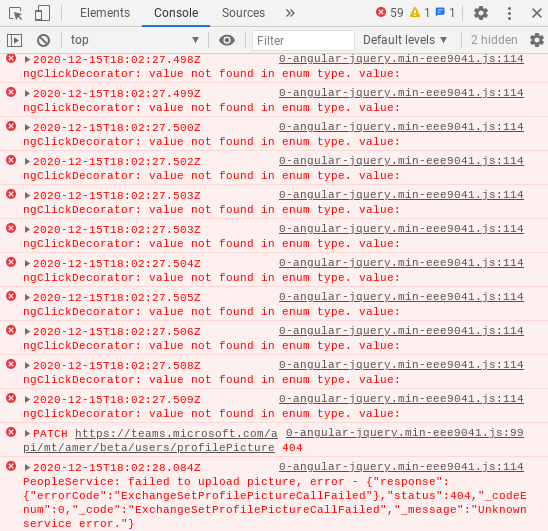Click error icon of 27.499Z message
The height and width of the screenshot is (531, 548).
(11, 92)
